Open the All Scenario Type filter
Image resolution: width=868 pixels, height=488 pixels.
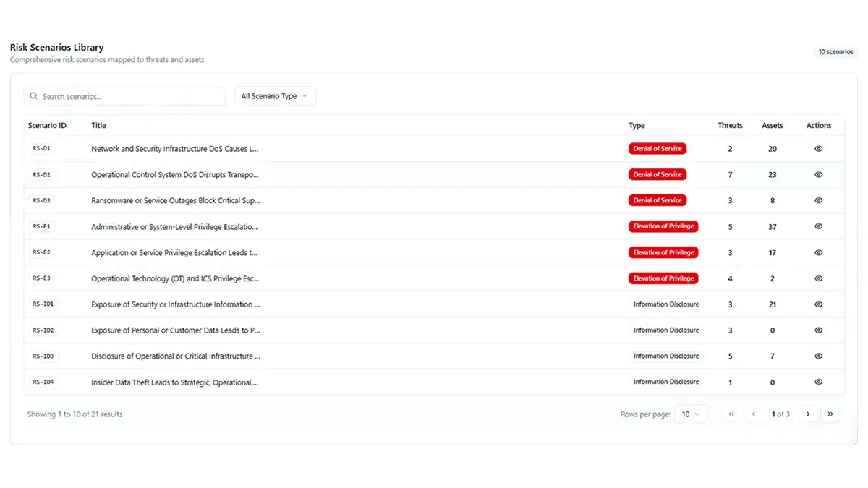[x=275, y=96]
